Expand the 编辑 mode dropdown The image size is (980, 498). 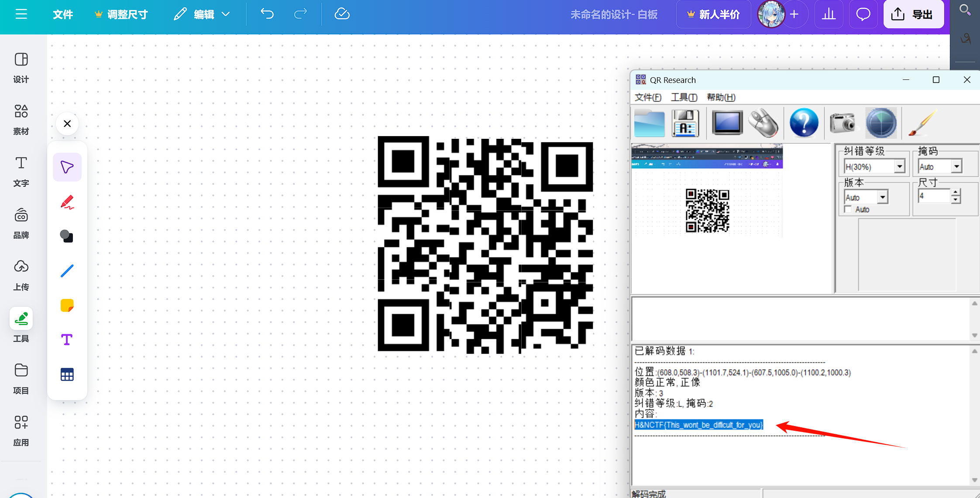(x=202, y=14)
